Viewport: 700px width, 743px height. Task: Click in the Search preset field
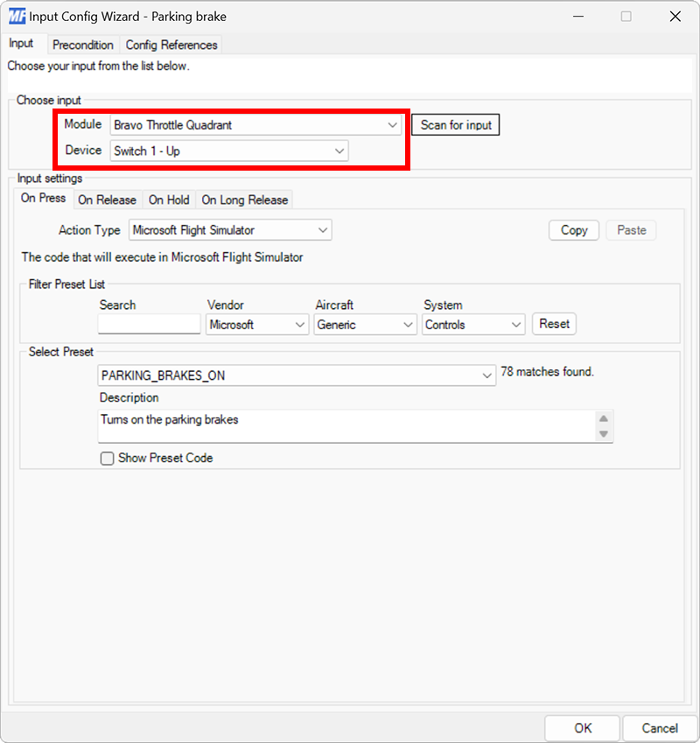148,324
